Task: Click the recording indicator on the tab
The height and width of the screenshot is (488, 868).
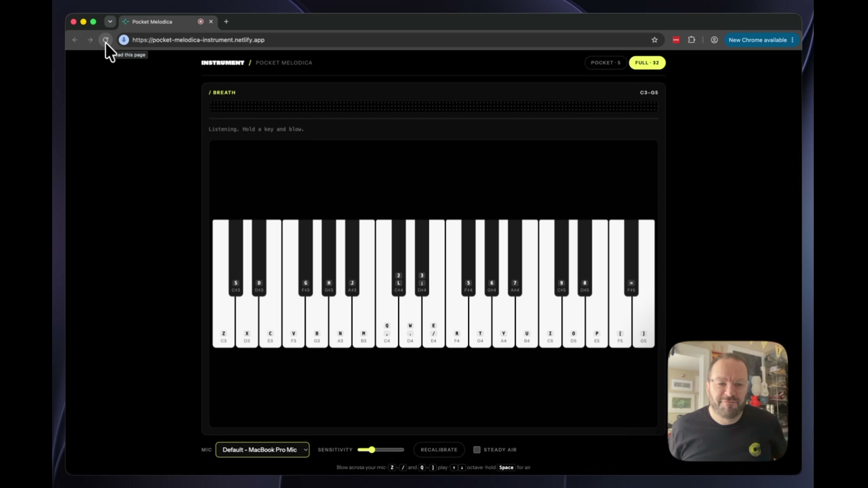Action: point(201,22)
